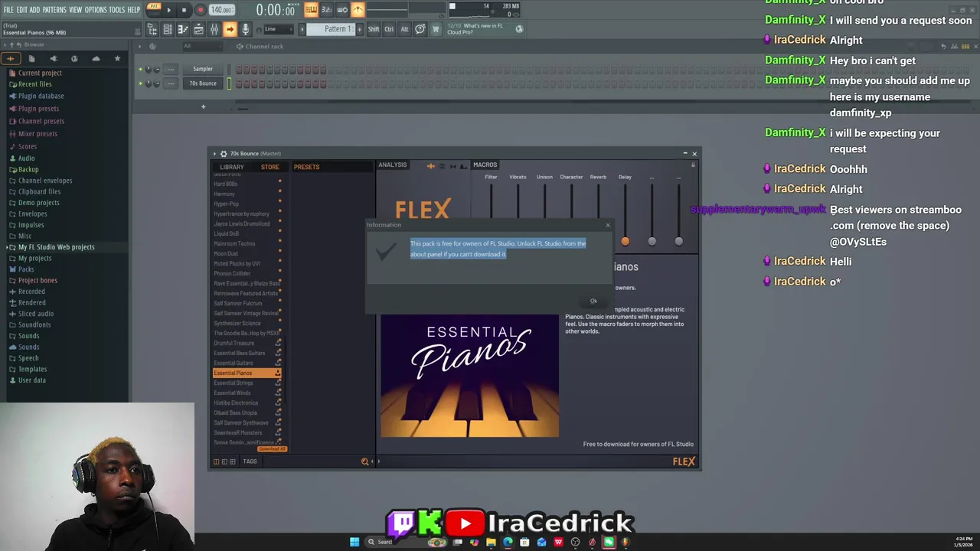Add new channel with plus button
The width and height of the screenshot is (980, 551).
203,107
